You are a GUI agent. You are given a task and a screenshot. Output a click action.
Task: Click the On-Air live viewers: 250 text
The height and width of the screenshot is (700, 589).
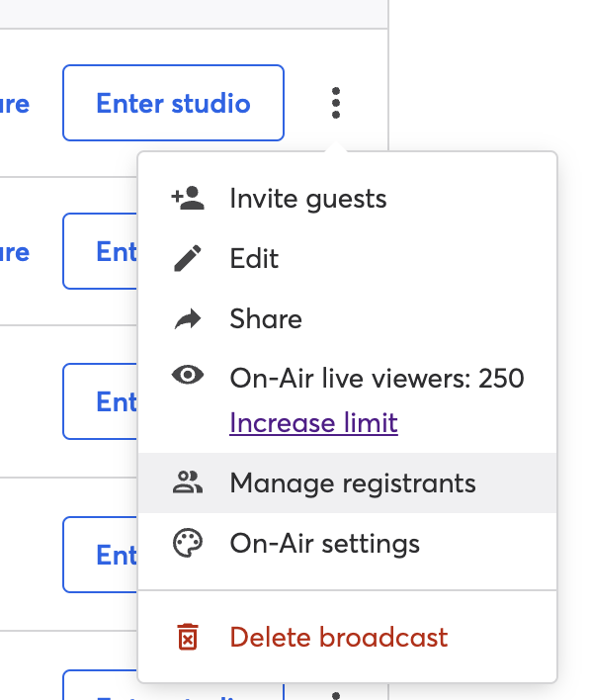coord(378,378)
